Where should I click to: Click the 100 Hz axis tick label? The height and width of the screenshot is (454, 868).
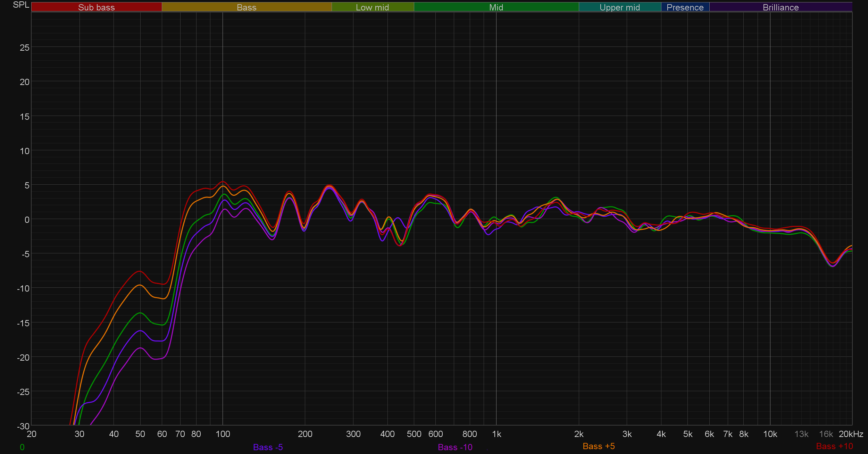(x=223, y=434)
